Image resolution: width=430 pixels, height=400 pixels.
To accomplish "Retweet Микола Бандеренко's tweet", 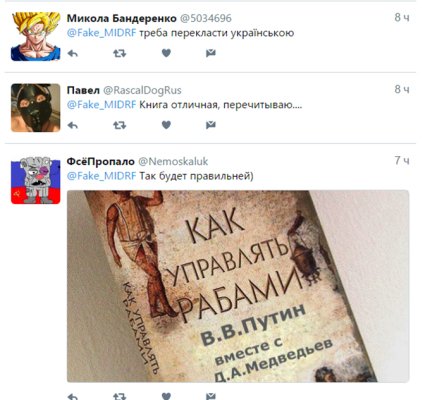I will tap(119, 53).
